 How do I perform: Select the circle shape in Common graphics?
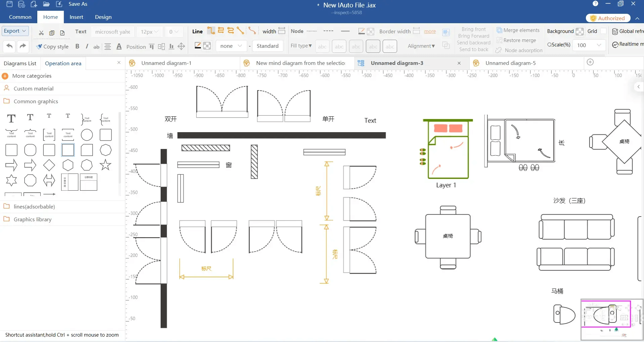pos(87,135)
